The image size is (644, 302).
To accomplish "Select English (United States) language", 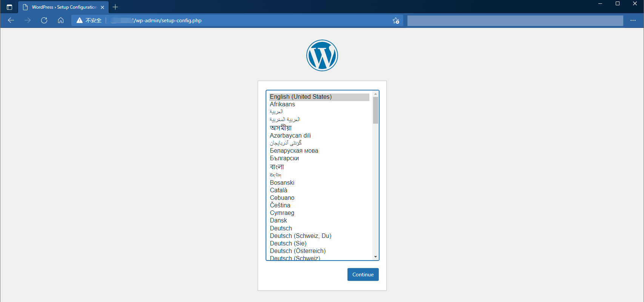I will pyautogui.click(x=319, y=97).
